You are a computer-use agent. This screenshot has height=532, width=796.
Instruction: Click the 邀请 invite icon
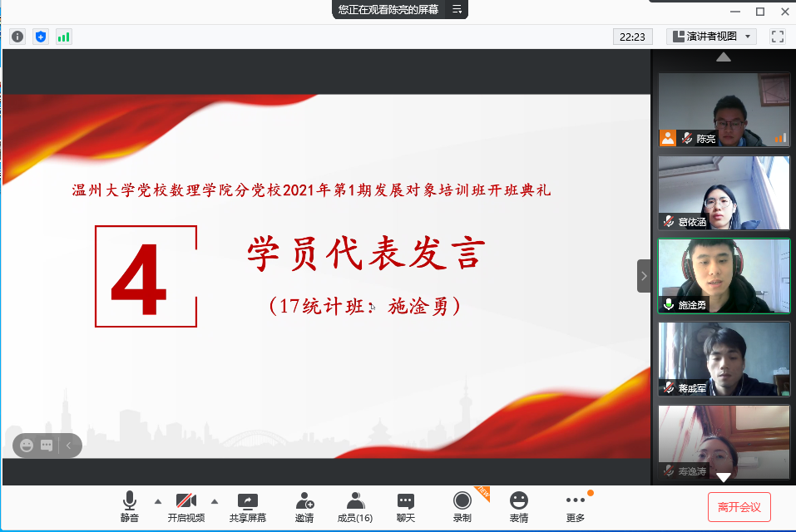(x=304, y=506)
